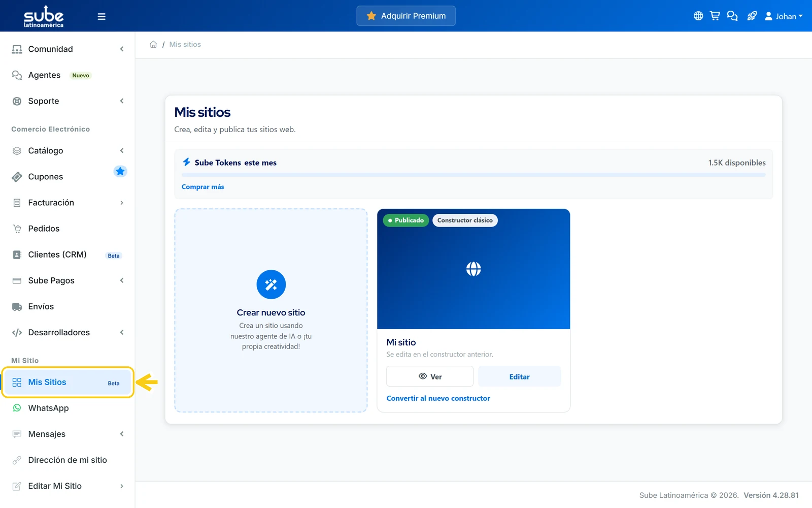Click the magic wand create-site icon
The image size is (812, 508).
coord(271,284)
